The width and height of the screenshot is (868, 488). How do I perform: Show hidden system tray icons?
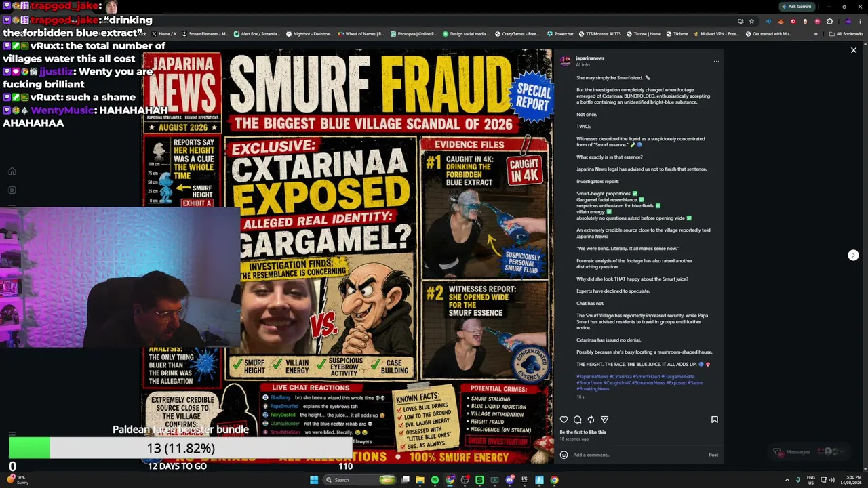pyautogui.click(x=787, y=480)
